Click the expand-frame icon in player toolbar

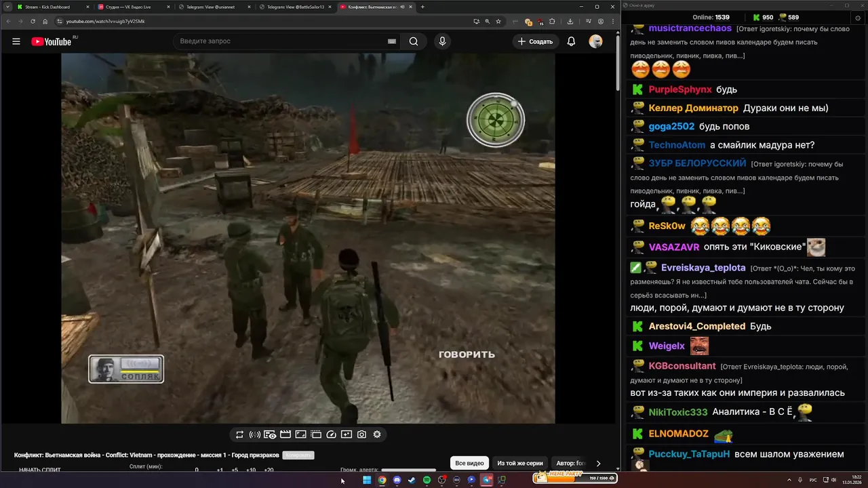tap(300, 434)
